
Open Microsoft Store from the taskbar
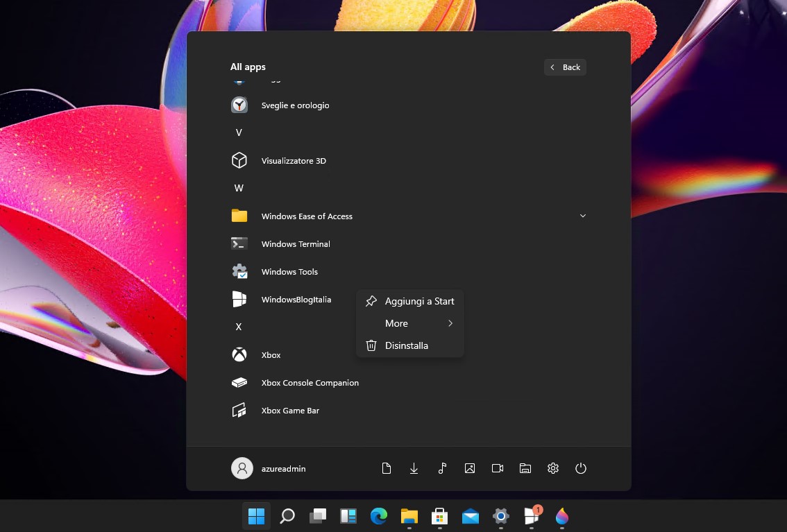[440, 515]
